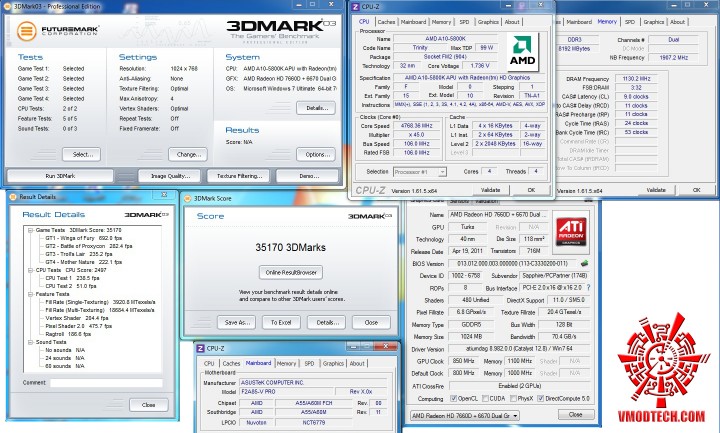The height and width of the screenshot is (433, 720).
Task: Click the Result Details window title icon
Action: coord(12,197)
